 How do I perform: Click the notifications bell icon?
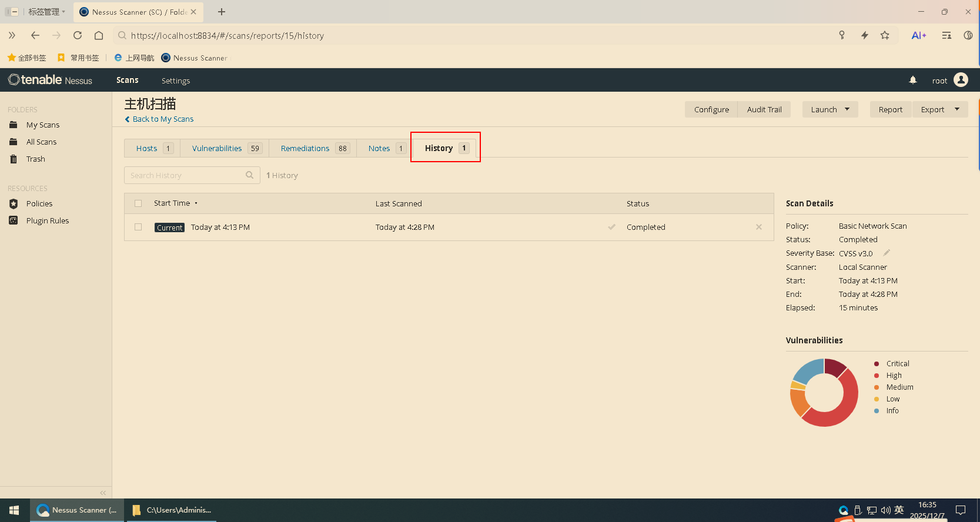[x=912, y=80]
